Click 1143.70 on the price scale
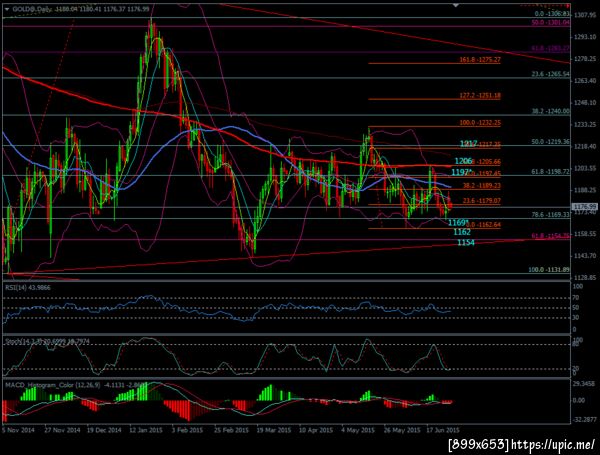Screen dimensions: 600x455 pos(584,256)
